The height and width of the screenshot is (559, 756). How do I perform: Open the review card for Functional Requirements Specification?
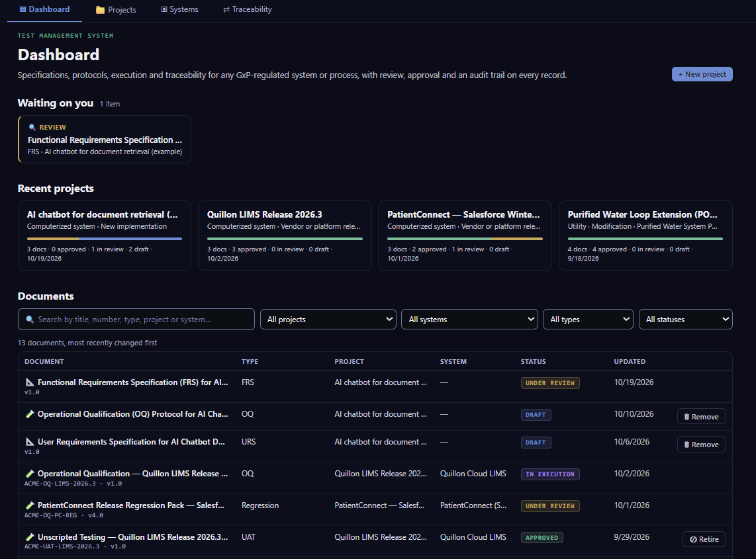(105, 140)
